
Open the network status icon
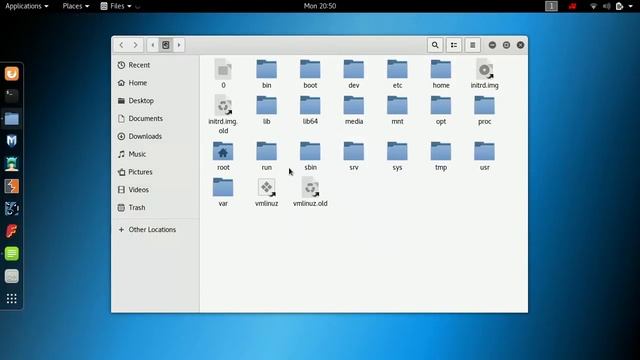coord(593,6)
